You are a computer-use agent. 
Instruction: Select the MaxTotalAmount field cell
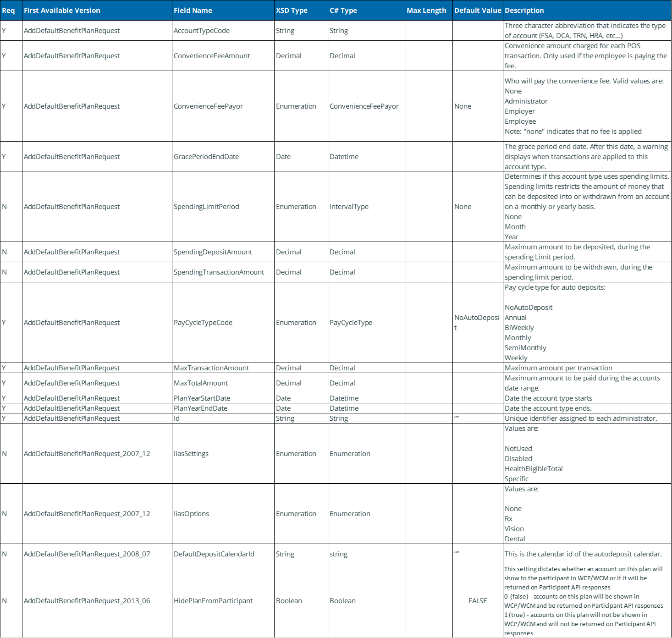pyautogui.click(x=223, y=383)
